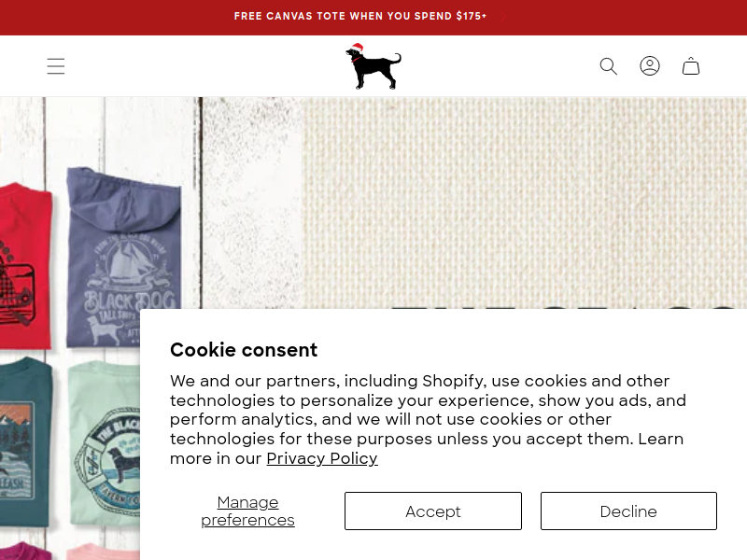747x560 pixels.
Task: Click the free canvas tote announcement
Action: coord(360,17)
